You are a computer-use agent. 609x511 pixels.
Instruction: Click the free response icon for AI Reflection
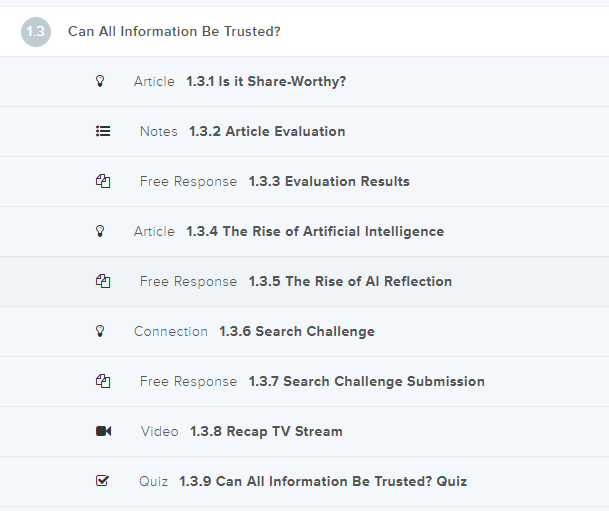coord(102,281)
